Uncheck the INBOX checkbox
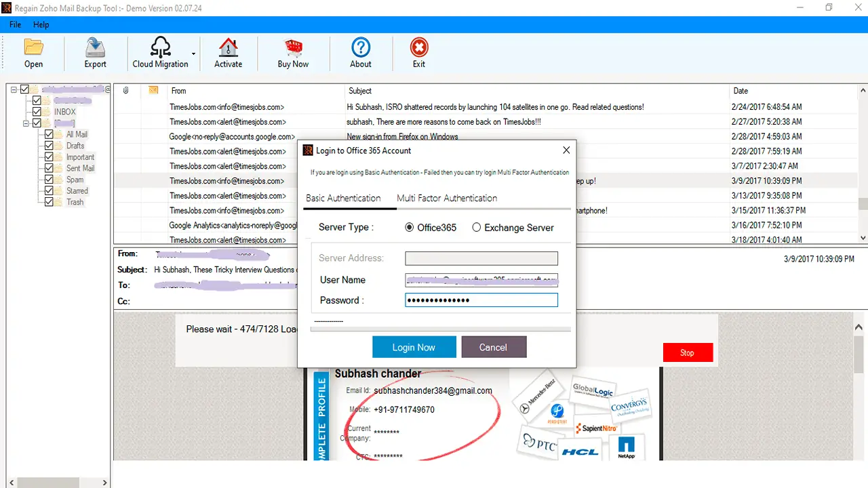 click(x=37, y=112)
